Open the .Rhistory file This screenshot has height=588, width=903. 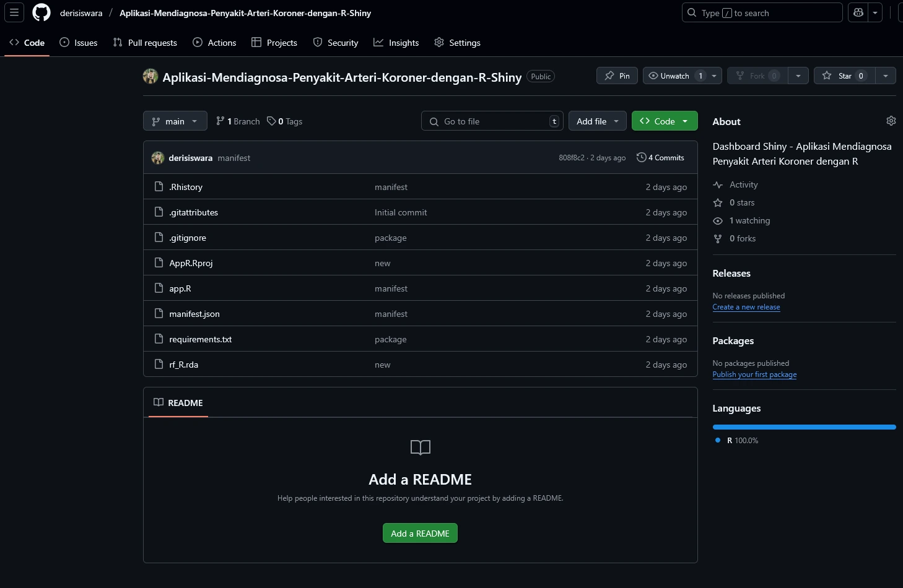[186, 187]
